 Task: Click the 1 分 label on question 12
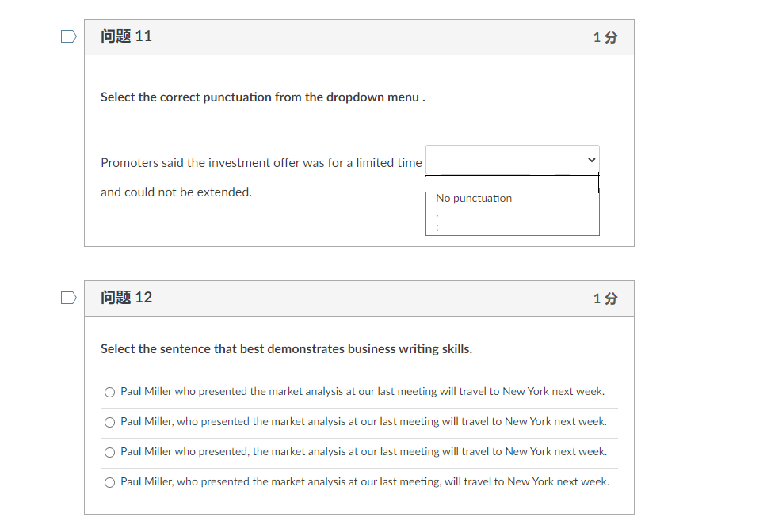(605, 298)
